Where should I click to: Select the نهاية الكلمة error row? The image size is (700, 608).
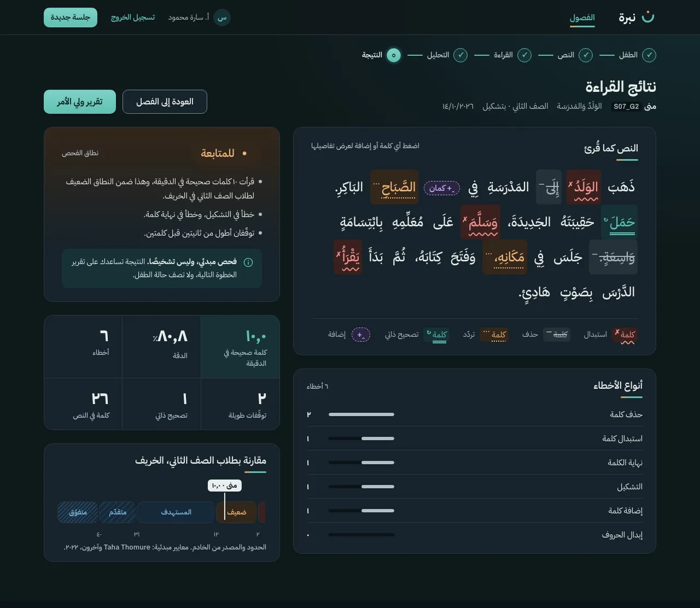[475, 463]
